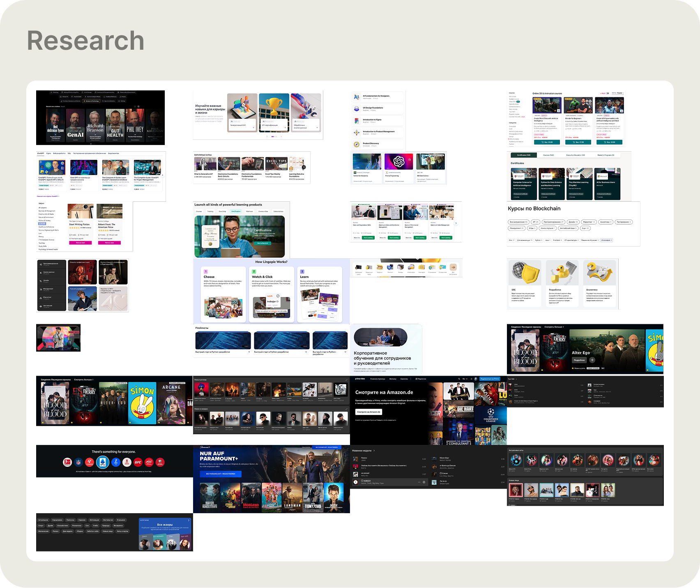Image resolution: width=700 pixels, height=588 pixels.
Task: Open UX Design Foundations course icon
Action: click(357, 109)
